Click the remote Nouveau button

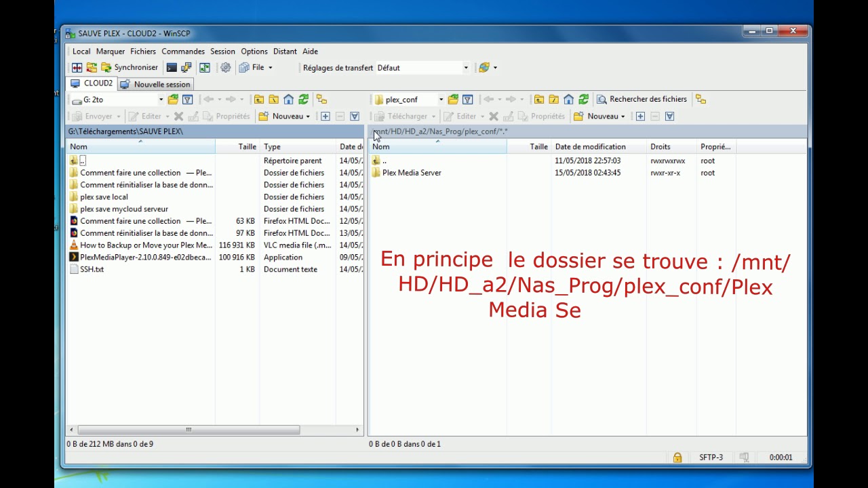pos(596,117)
